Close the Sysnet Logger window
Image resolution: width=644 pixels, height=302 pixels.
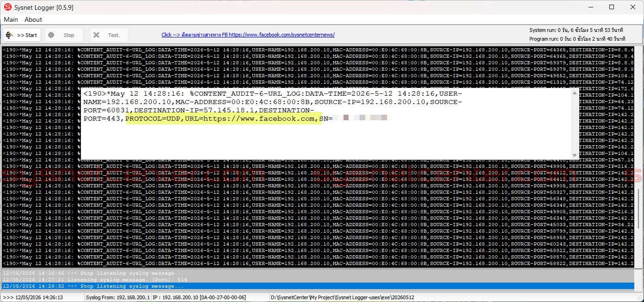pyautogui.click(x=633, y=7)
